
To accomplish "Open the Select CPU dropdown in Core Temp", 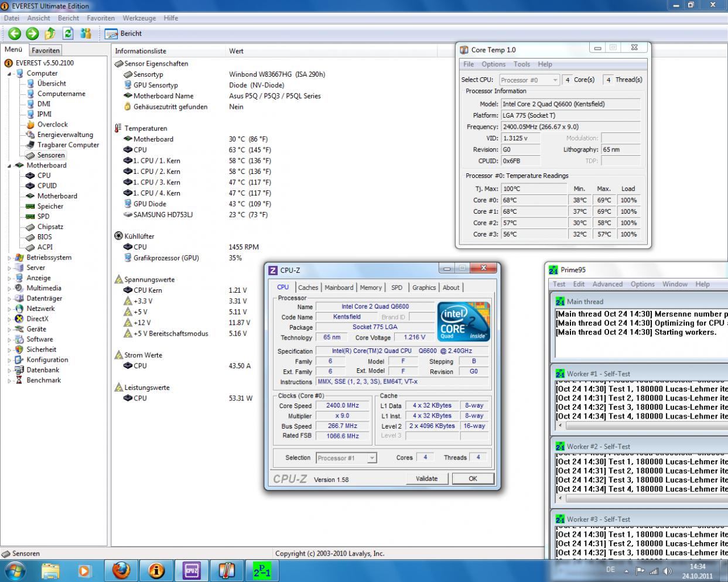I will pyautogui.click(x=530, y=80).
